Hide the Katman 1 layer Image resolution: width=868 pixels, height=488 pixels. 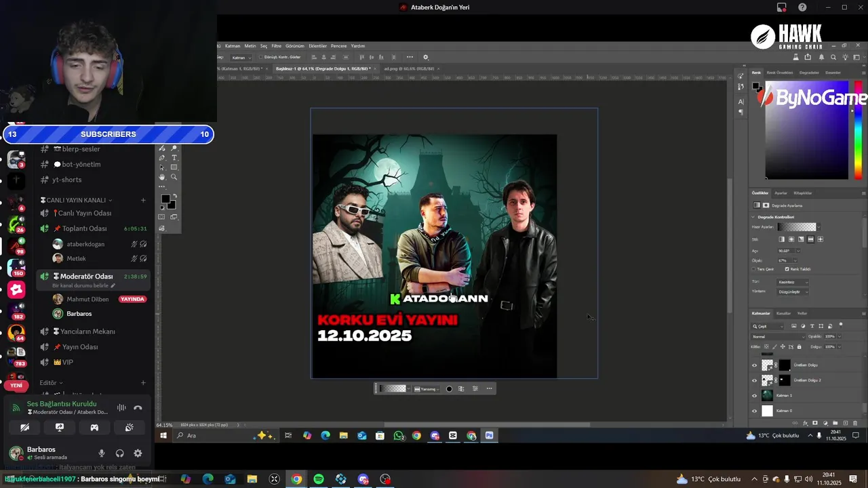pos(754,396)
